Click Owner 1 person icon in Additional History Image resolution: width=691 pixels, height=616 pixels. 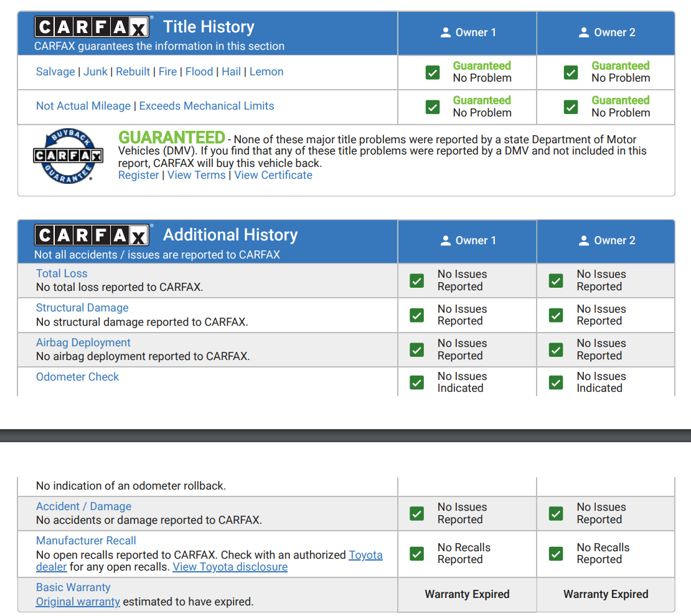tap(445, 240)
